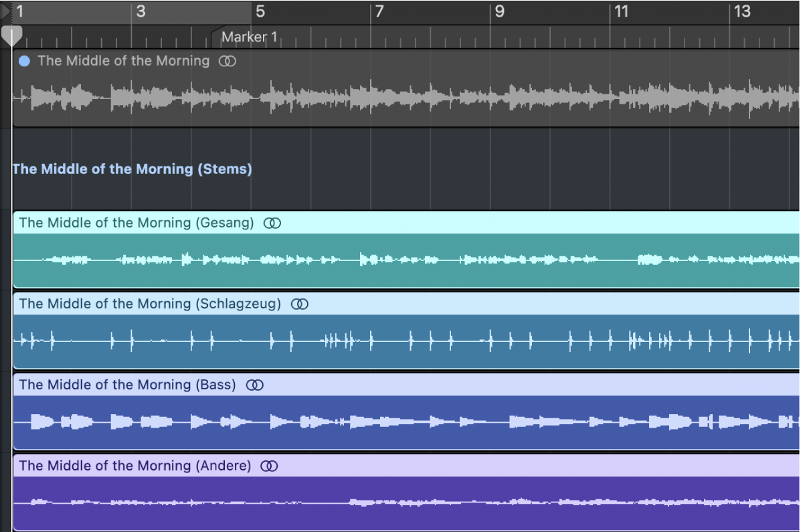Click the Andere region waveform
Image resolution: width=801 pixels, height=532 pixels.
tap(402, 503)
